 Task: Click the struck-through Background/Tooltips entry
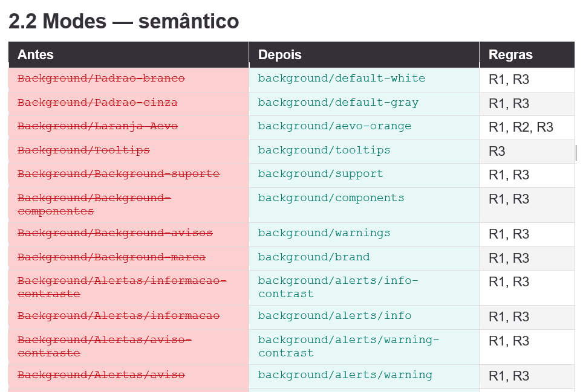(83, 150)
